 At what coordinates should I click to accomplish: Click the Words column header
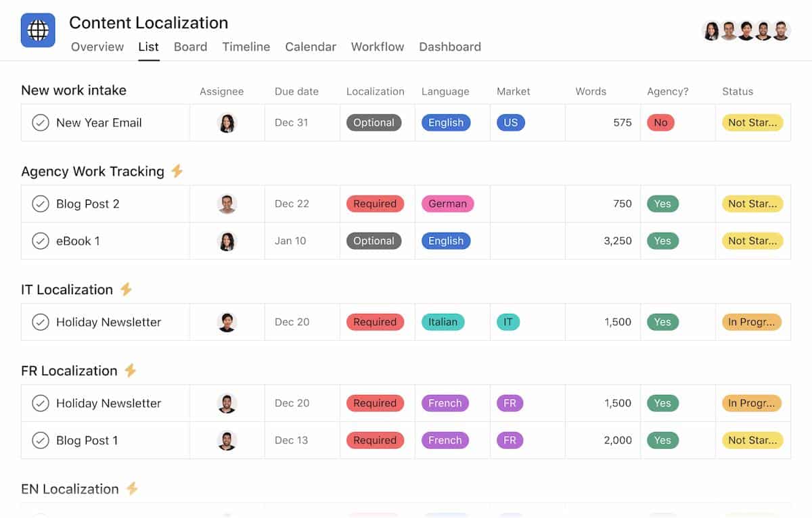(x=591, y=91)
